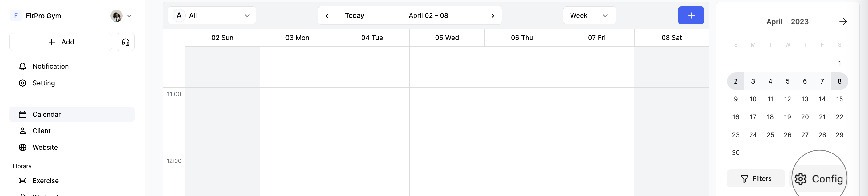The width and height of the screenshot is (868, 196).
Task: Open the calendar staff filter dropdown labeled All
Action: tap(212, 15)
